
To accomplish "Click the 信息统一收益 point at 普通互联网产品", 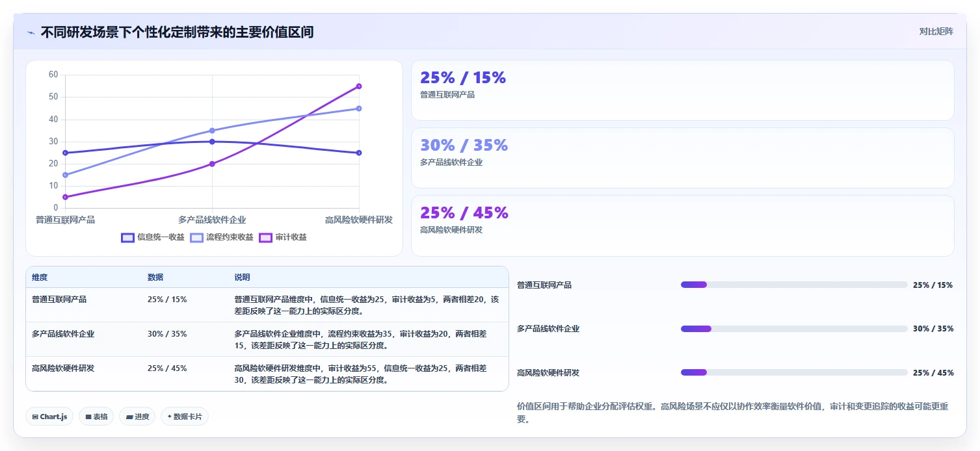I will [65, 153].
